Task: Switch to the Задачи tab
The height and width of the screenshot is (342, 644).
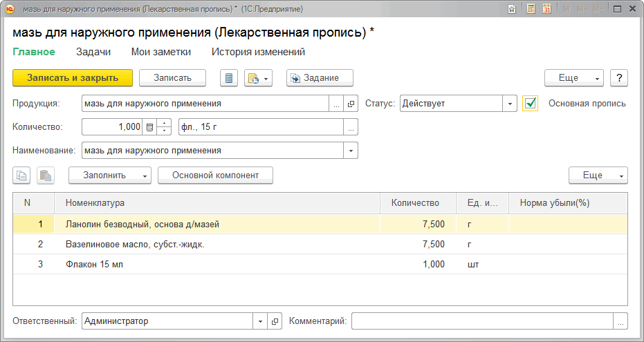Action: (x=93, y=52)
